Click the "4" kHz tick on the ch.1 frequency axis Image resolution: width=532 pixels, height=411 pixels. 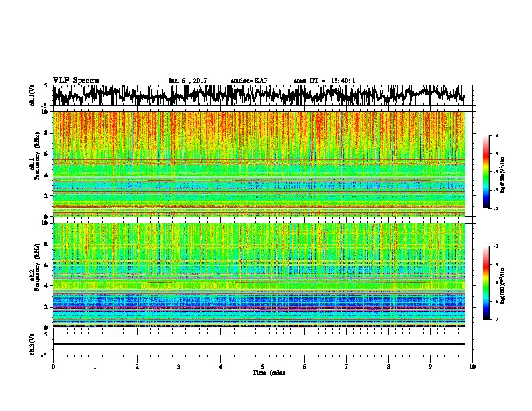pos(48,175)
